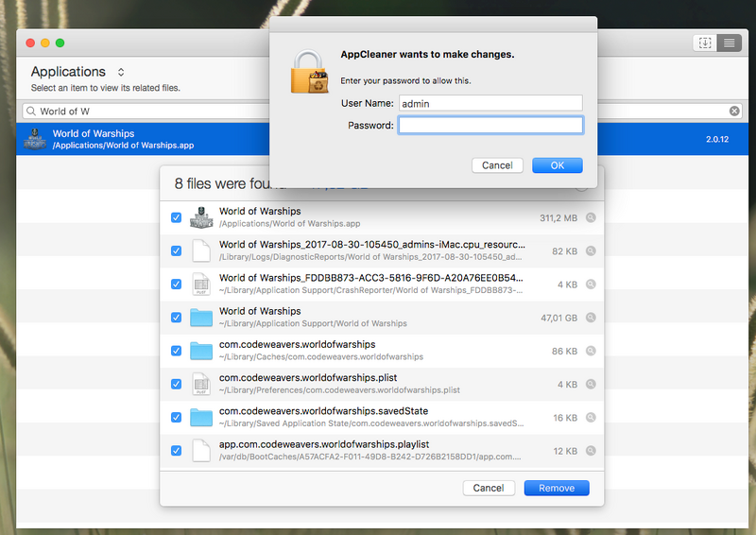Click the '8 files were found' heading
Screen dimensions: 756x535
(223, 183)
